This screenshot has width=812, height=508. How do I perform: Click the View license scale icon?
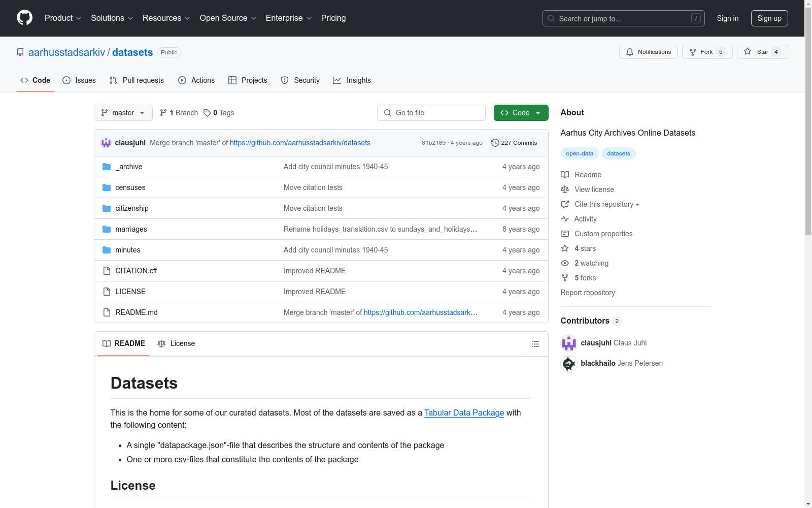pyautogui.click(x=565, y=189)
